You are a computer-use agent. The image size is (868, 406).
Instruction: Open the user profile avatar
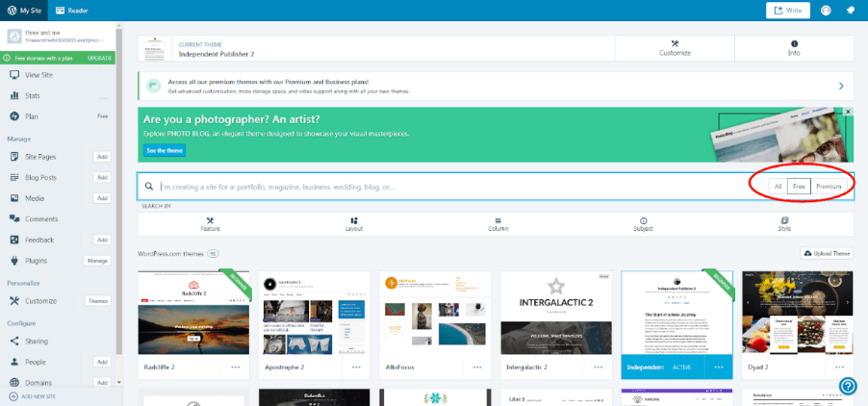click(x=826, y=10)
